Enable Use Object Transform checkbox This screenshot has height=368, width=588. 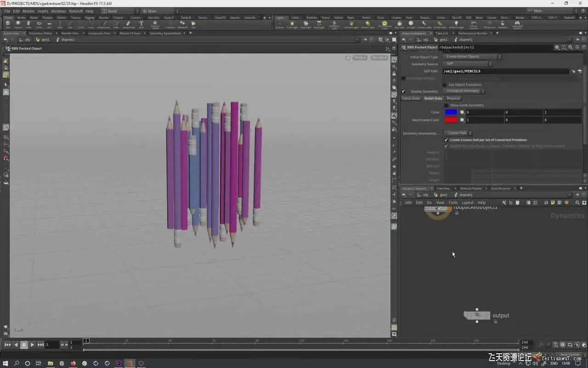coord(445,85)
